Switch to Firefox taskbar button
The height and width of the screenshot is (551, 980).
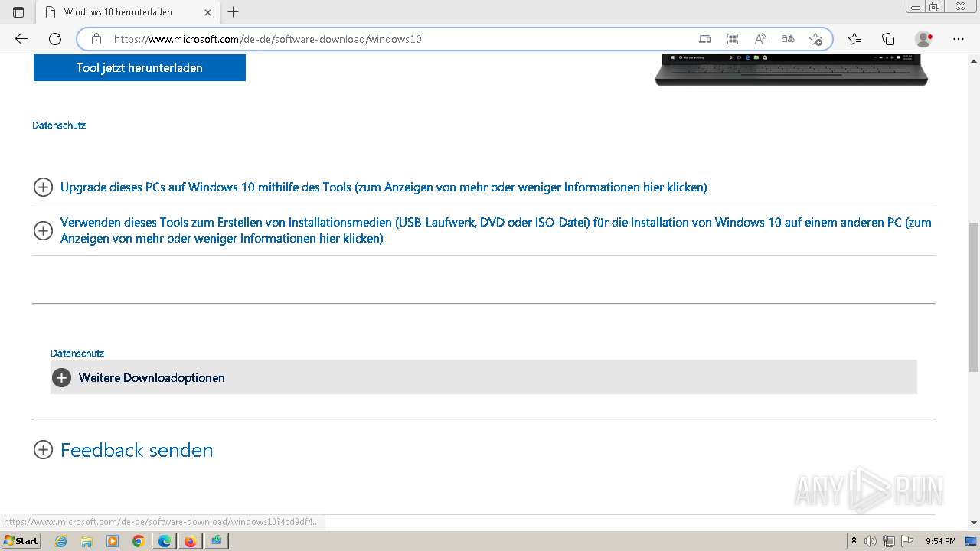(x=190, y=541)
